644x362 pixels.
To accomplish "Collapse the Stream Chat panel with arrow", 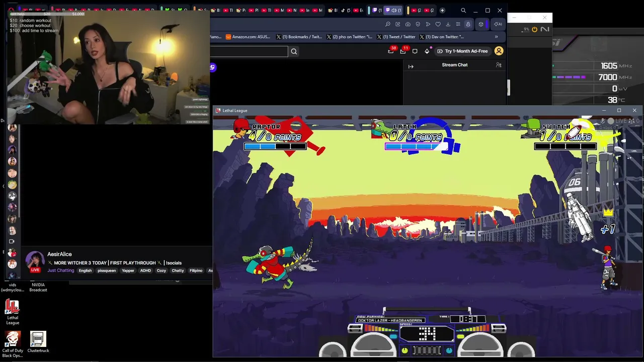I will point(411,66).
